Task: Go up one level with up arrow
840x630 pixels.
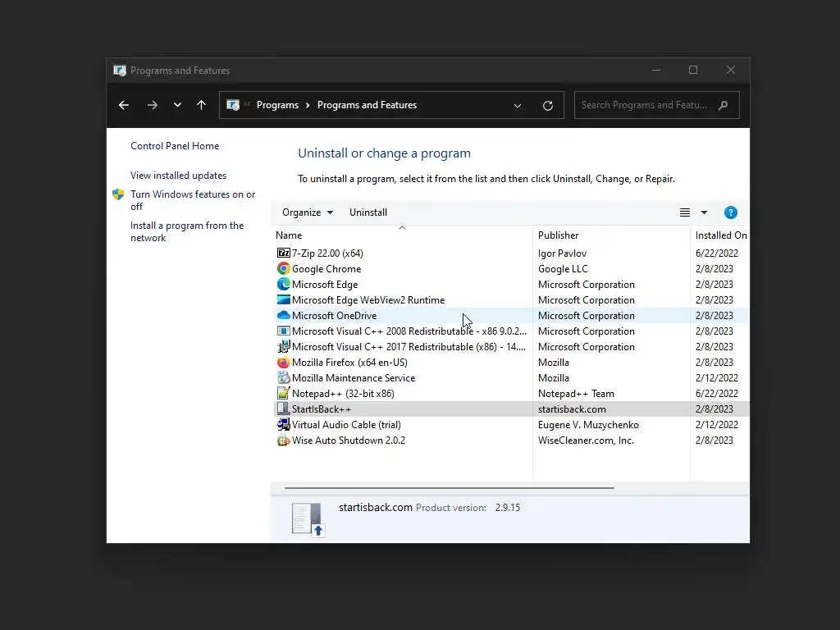Action: coord(202,105)
